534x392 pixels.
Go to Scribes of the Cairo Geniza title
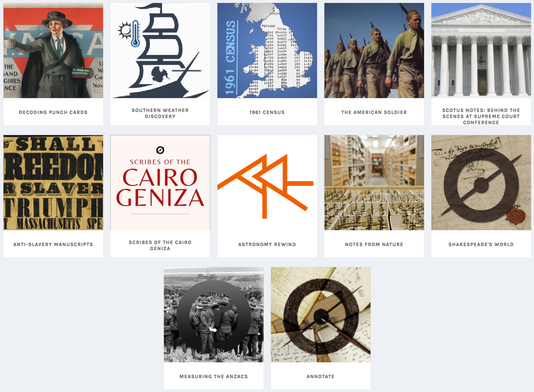(x=160, y=245)
